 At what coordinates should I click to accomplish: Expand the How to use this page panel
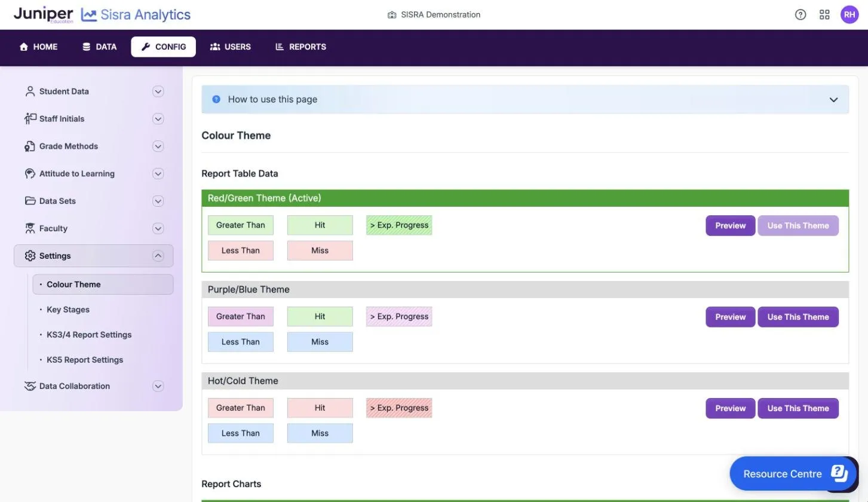(x=833, y=100)
